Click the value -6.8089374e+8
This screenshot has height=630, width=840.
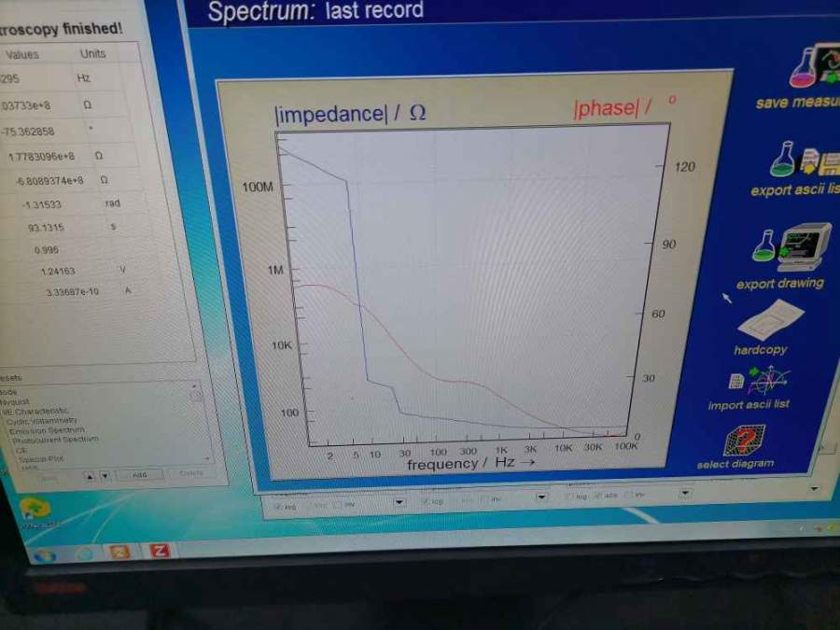tap(49, 181)
